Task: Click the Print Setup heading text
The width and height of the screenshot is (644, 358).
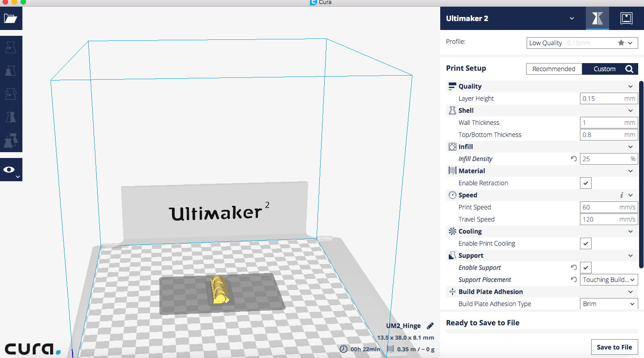Action: pyautogui.click(x=466, y=68)
